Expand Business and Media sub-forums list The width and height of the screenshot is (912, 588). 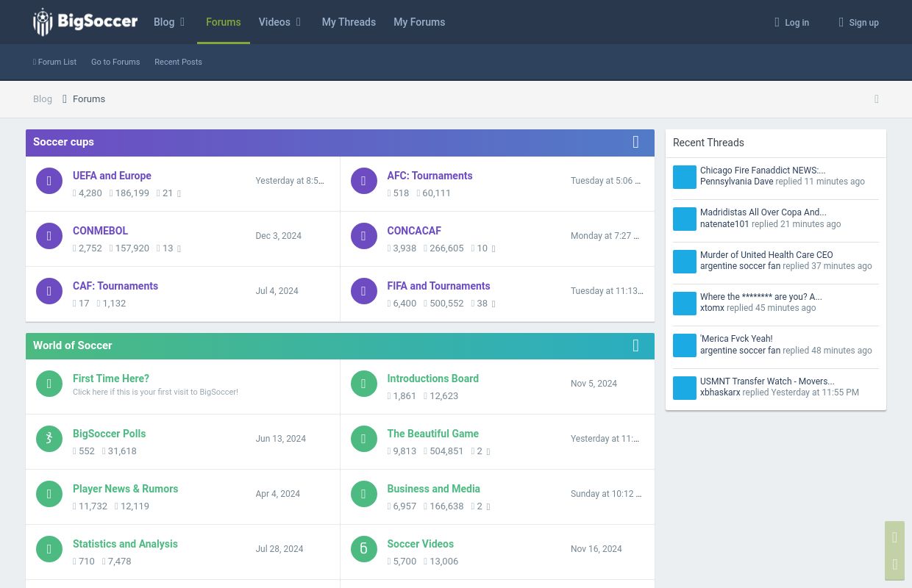pyautogui.click(x=488, y=507)
